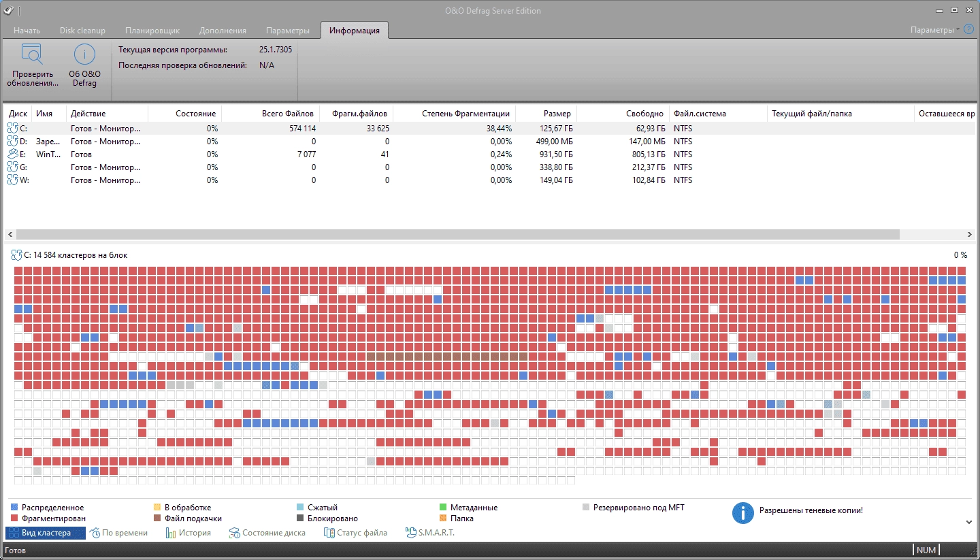Image resolution: width=980 pixels, height=560 pixels.
Task: Click the drive list scroll left arrow
Action: (10, 234)
